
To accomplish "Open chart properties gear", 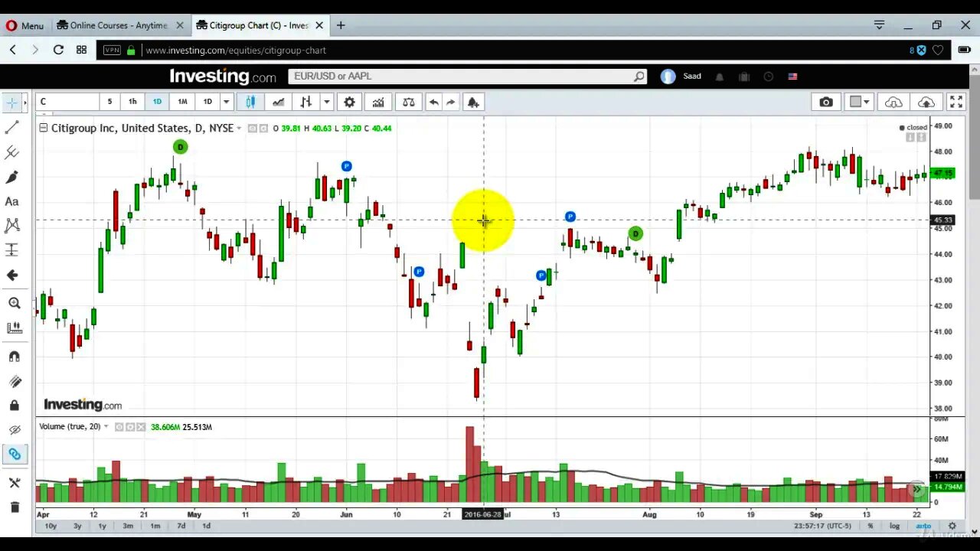I will 349,102.
